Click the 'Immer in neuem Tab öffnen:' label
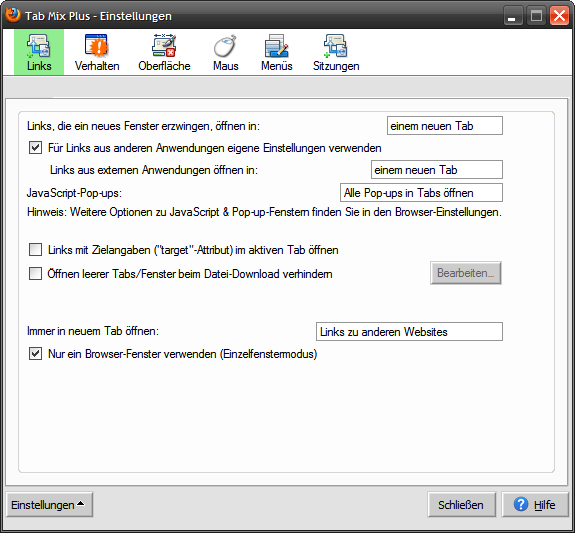The image size is (575, 533). pos(93,331)
